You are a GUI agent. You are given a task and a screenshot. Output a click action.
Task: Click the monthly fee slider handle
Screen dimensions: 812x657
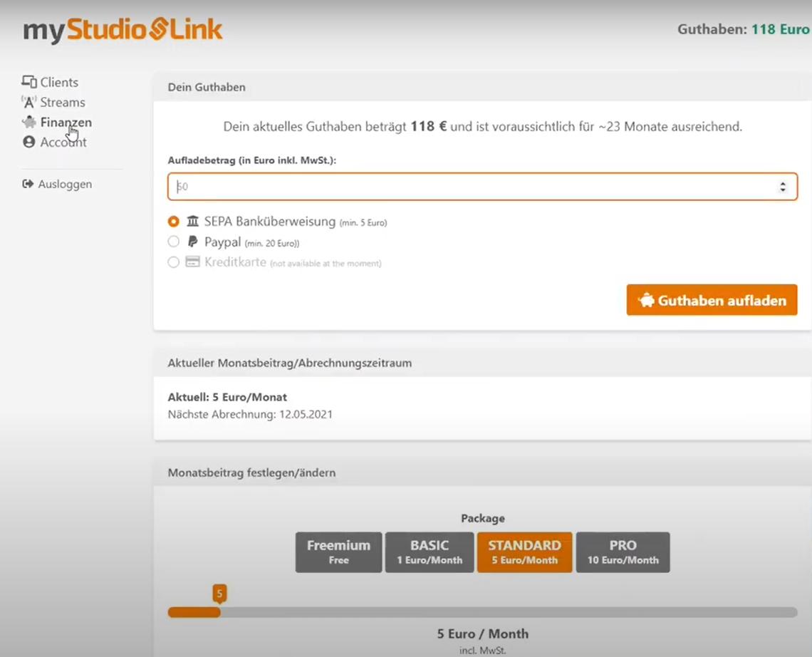tap(219, 611)
